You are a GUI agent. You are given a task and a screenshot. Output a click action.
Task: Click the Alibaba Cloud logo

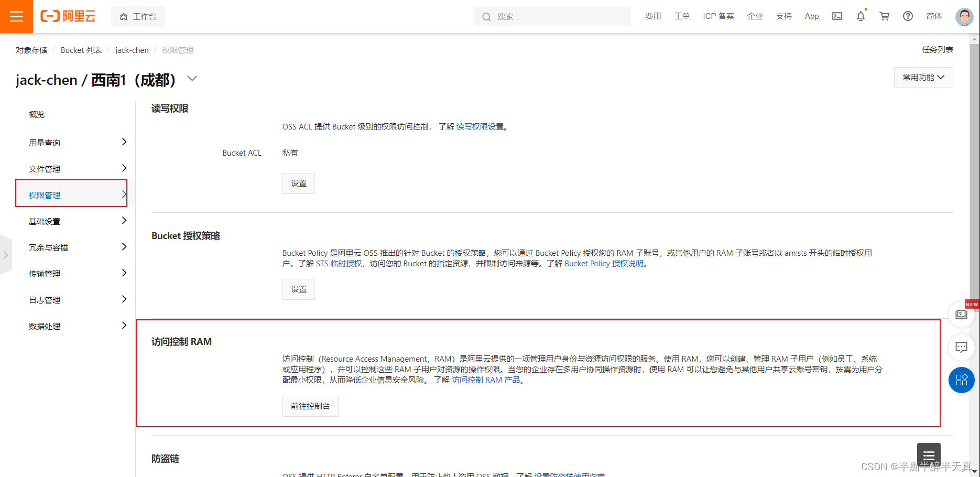[x=68, y=16]
